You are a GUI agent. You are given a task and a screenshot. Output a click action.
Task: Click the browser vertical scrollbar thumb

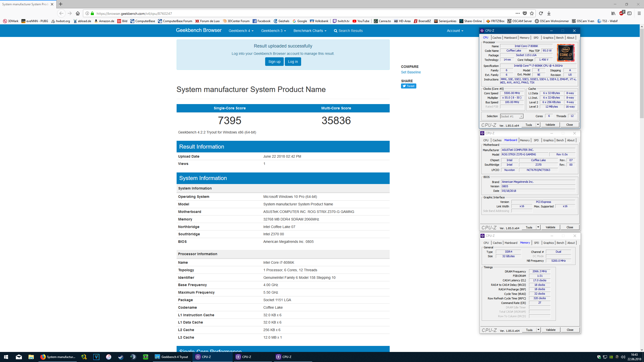click(641, 73)
